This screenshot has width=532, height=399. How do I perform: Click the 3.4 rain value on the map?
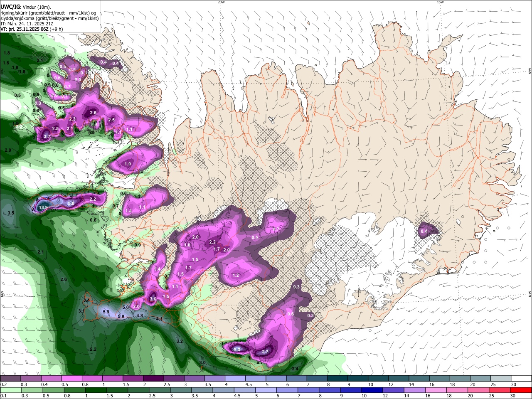point(86,300)
